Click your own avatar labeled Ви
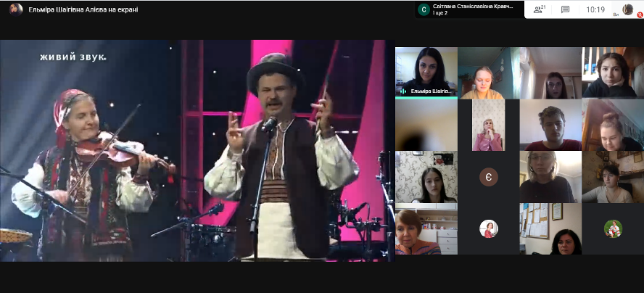The width and height of the screenshot is (644, 293). [x=627, y=9]
